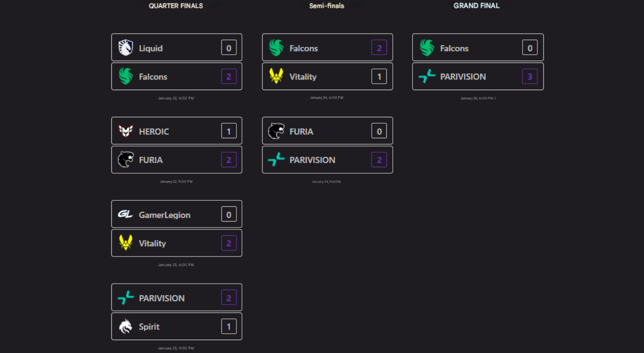Click the GamerLegion GL logo
Screen dimensions: 644x353
pos(126,214)
